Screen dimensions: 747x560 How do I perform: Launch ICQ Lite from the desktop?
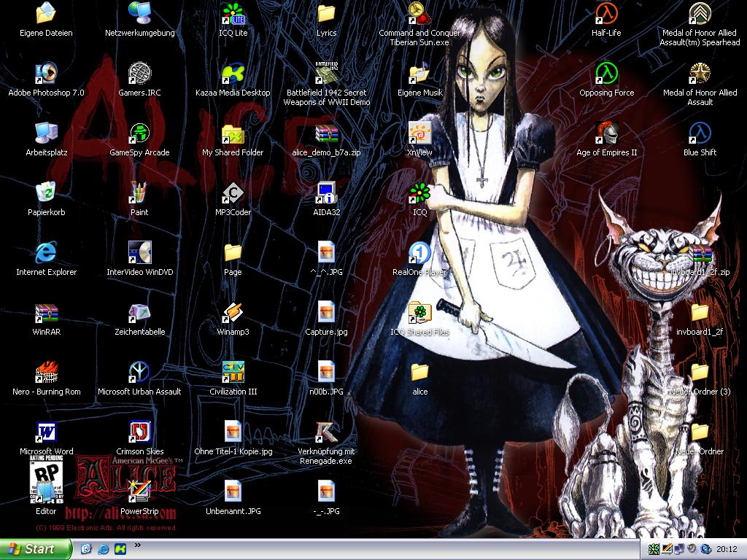233,14
